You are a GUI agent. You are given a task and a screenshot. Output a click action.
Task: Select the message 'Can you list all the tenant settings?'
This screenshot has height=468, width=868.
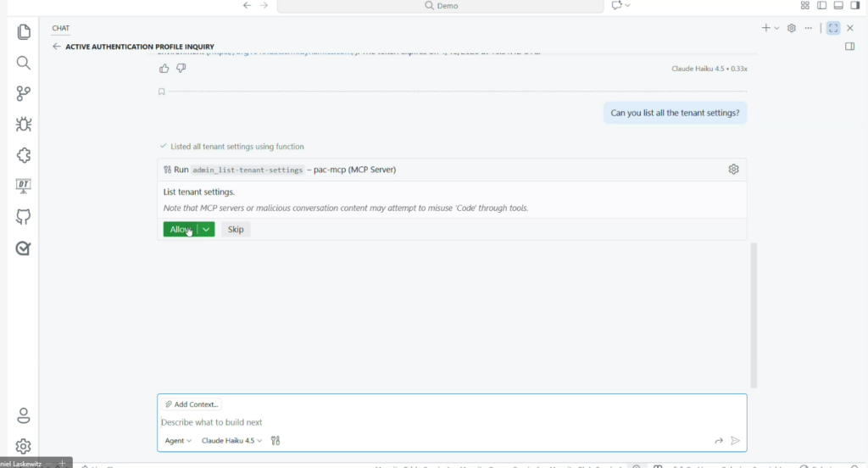coord(675,113)
